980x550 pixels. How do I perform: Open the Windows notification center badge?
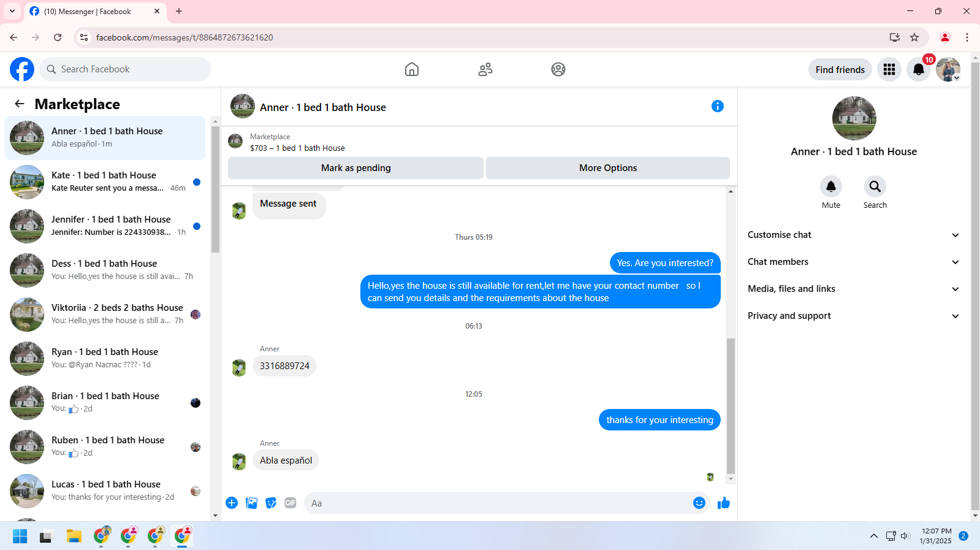point(963,536)
